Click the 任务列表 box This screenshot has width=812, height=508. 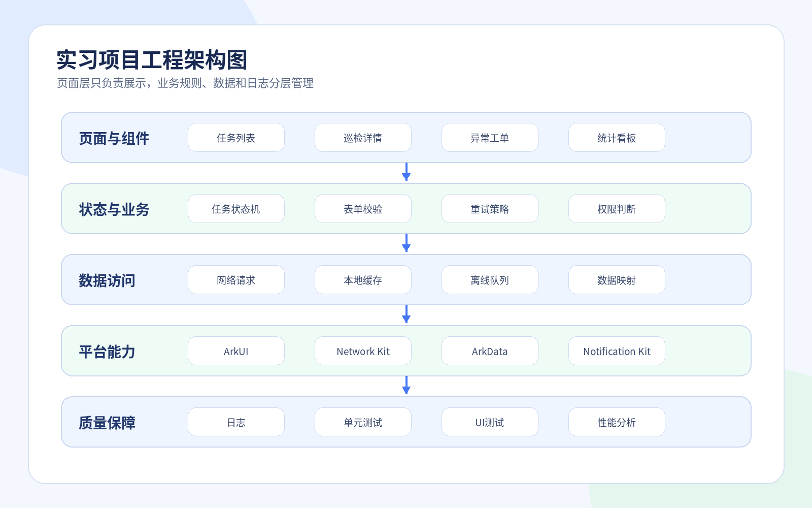[x=236, y=138]
